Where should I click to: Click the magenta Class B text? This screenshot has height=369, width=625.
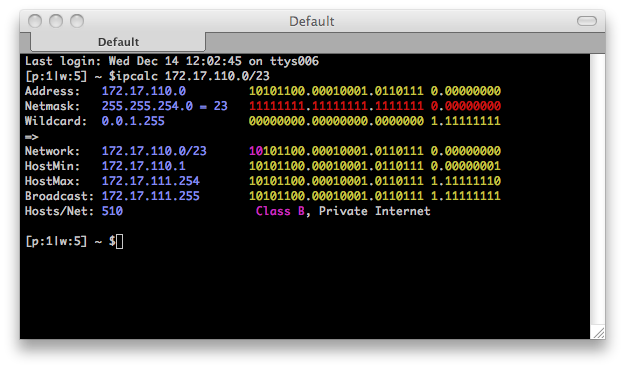click(x=280, y=211)
